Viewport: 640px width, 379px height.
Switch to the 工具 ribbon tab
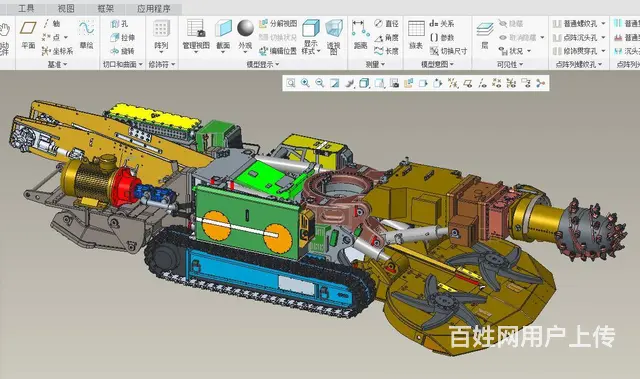(x=26, y=8)
